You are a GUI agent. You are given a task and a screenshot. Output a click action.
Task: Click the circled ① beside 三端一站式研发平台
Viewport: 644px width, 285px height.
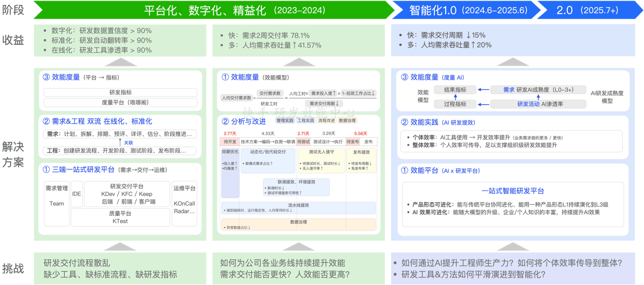[46, 170]
